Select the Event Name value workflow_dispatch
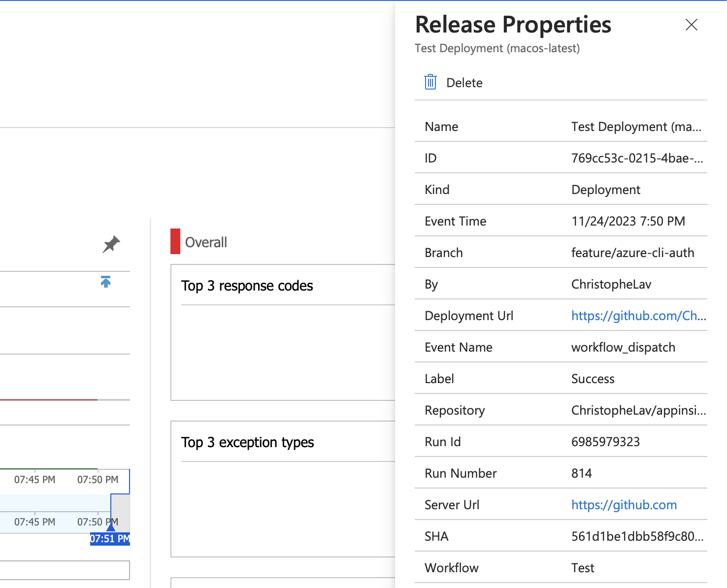The image size is (727, 588). point(623,347)
